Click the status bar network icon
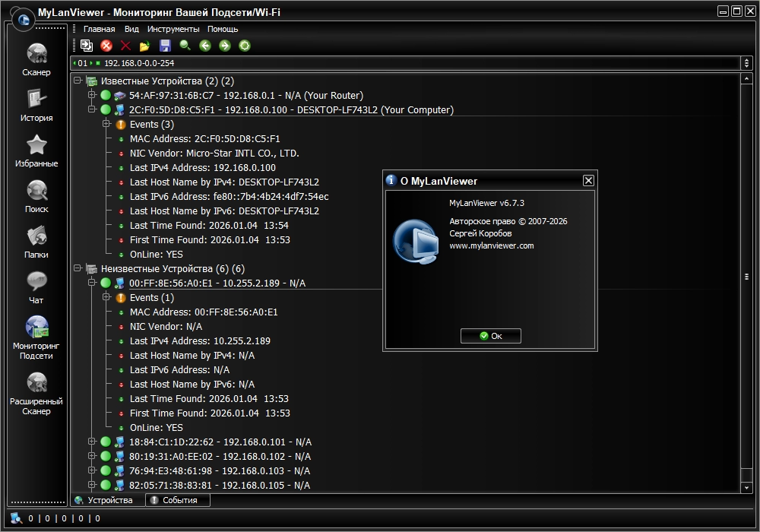The image size is (760, 532). pos(16,518)
